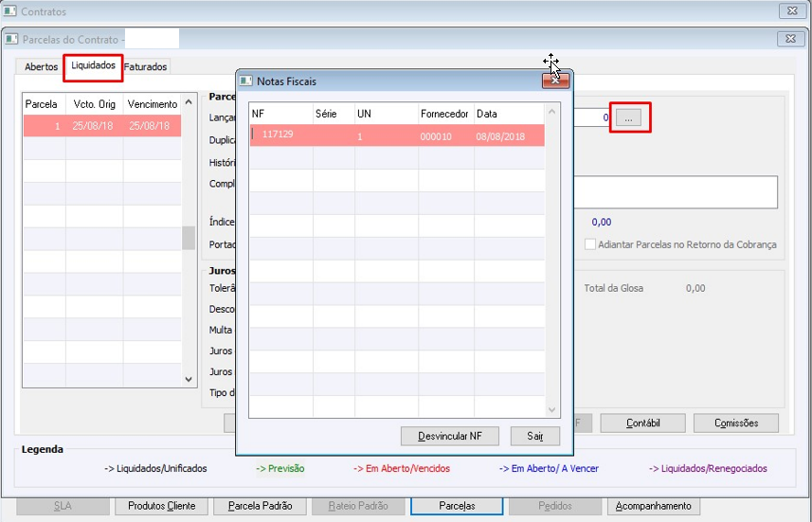
Task: Close the Contratos window
Action: [792, 10]
